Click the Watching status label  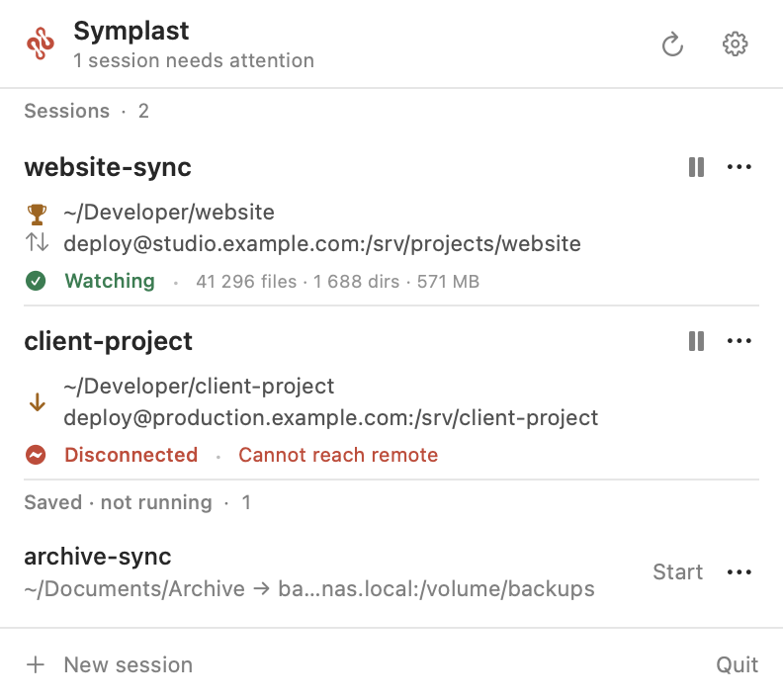(110, 281)
